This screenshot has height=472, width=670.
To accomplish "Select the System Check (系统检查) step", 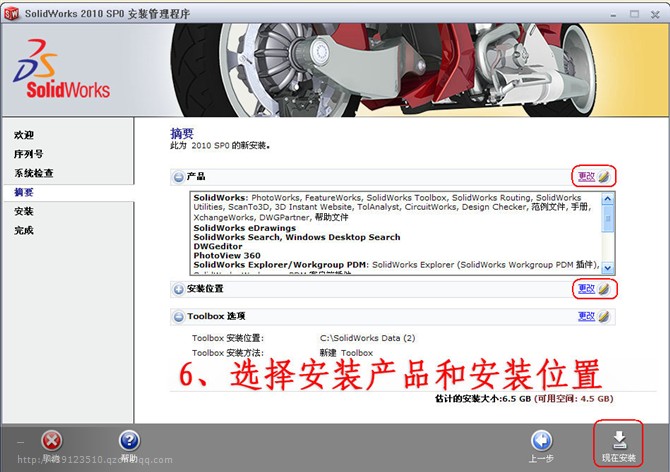I will (34, 173).
